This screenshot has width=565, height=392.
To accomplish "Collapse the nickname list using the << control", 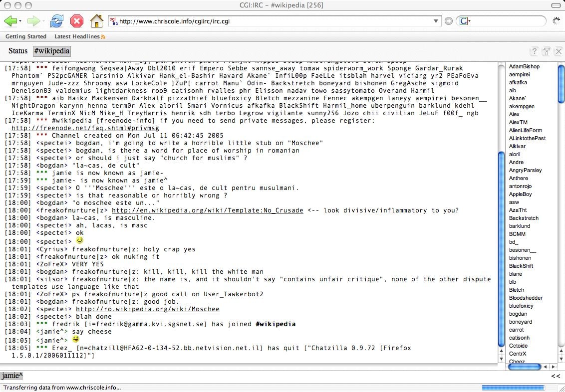I will tap(556, 376).
